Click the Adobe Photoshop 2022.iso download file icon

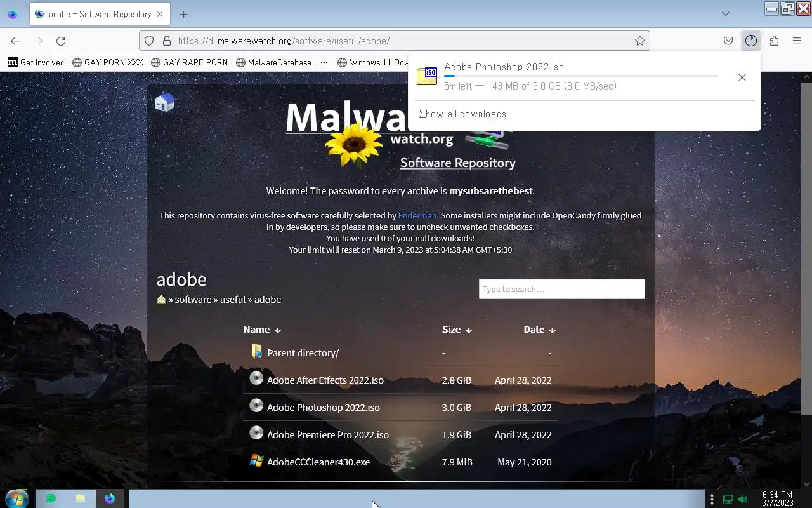click(x=427, y=76)
